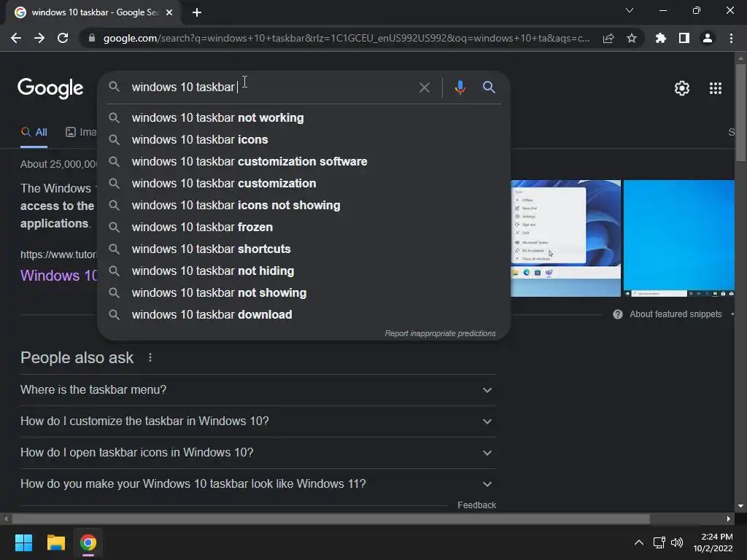Open tab search chevron in title bar
Viewport: 747px width, 560px height.
pyautogui.click(x=630, y=10)
